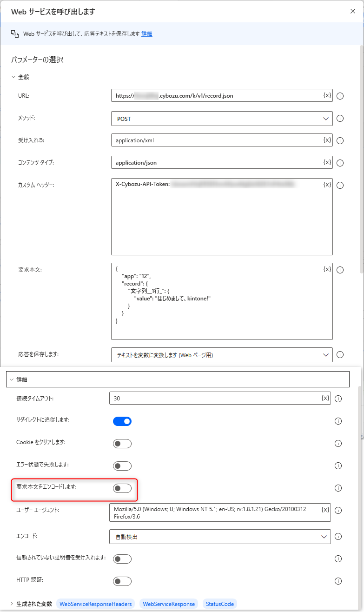Click the info icon for リダイレクトに追従します
The height and width of the screenshot is (612, 364).
click(x=338, y=421)
